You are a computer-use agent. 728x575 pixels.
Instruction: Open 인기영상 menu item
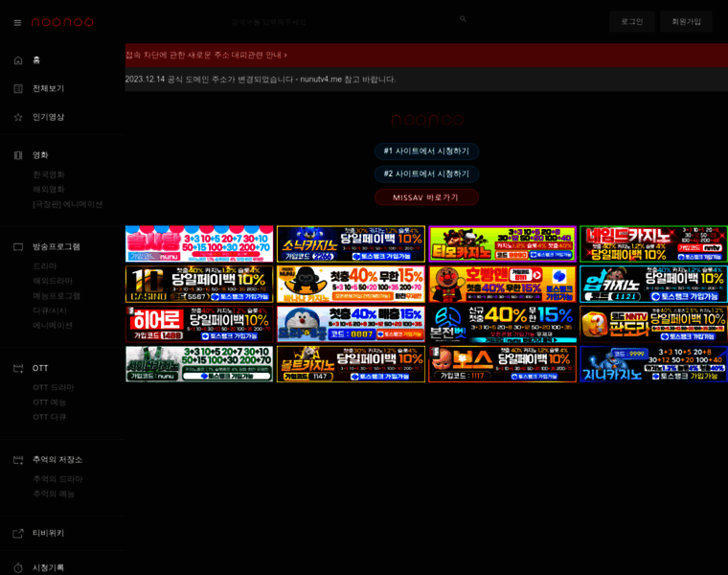pyautogui.click(x=48, y=117)
